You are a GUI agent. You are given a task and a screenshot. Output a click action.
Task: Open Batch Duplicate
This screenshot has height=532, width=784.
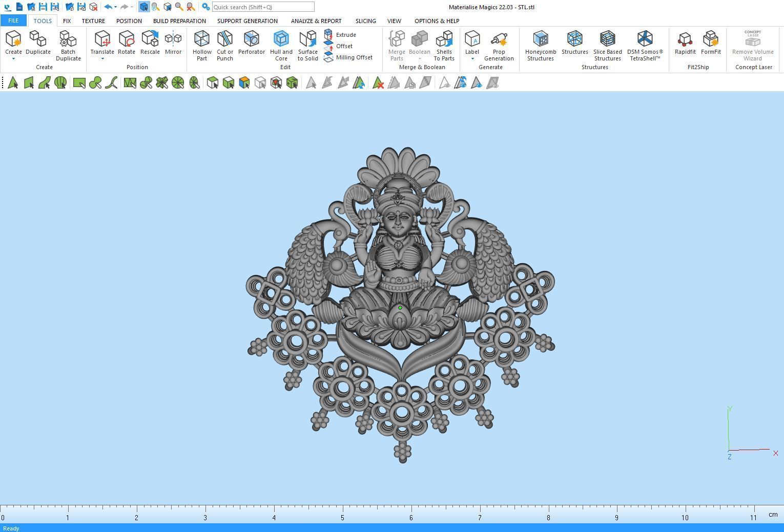click(x=68, y=46)
